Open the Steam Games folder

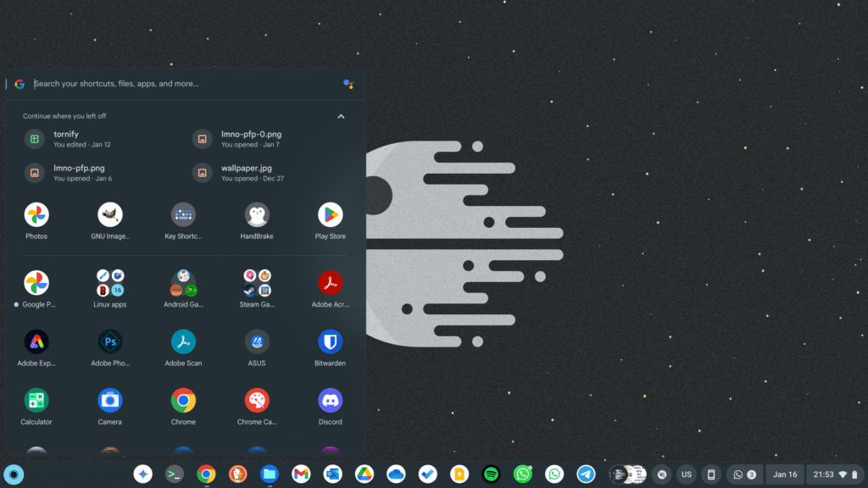tap(257, 283)
